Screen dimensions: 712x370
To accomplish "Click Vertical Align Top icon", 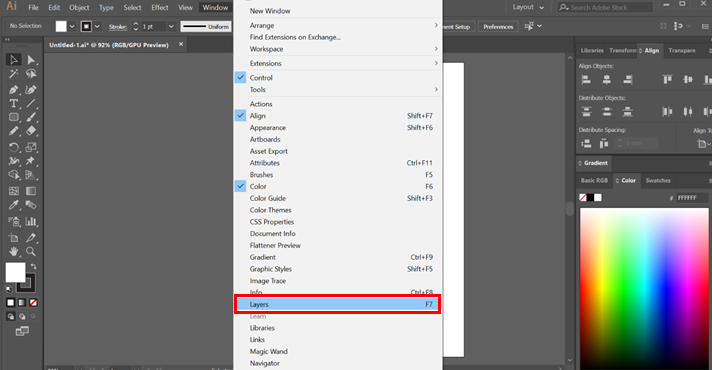I will [667, 80].
